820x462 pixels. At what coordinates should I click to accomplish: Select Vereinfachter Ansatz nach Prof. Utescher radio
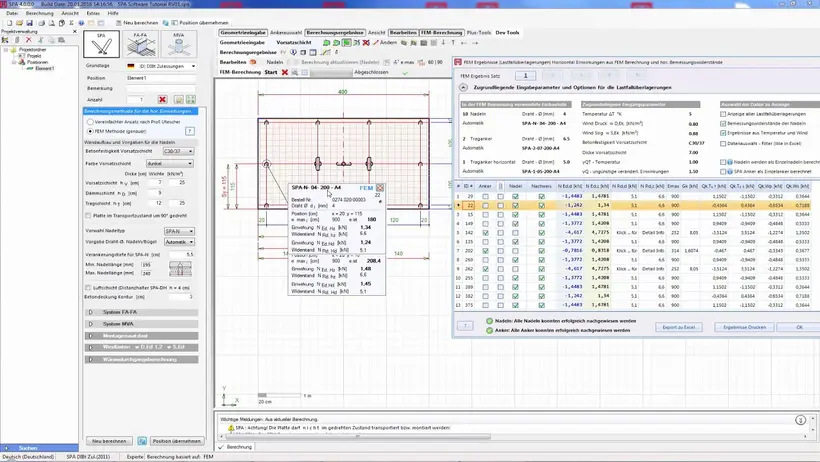pyautogui.click(x=90, y=122)
